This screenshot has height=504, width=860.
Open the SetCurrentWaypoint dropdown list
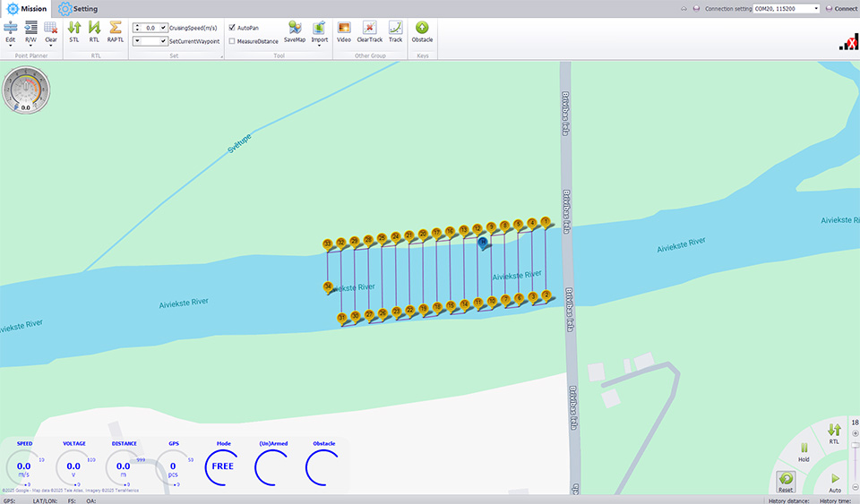(137, 41)
